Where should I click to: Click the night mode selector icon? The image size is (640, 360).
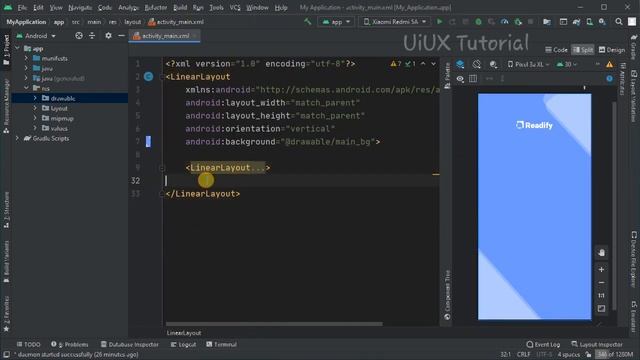(x=493, y=64)
